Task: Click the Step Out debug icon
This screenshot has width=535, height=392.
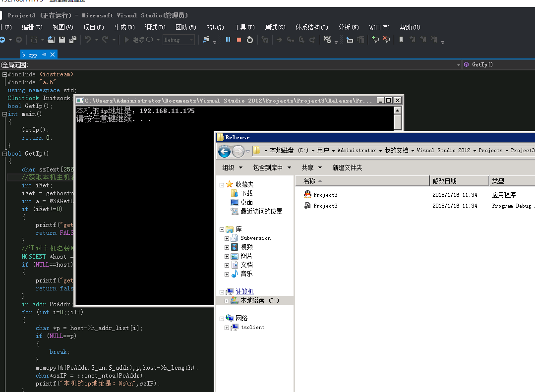Action: coord(312,40)
